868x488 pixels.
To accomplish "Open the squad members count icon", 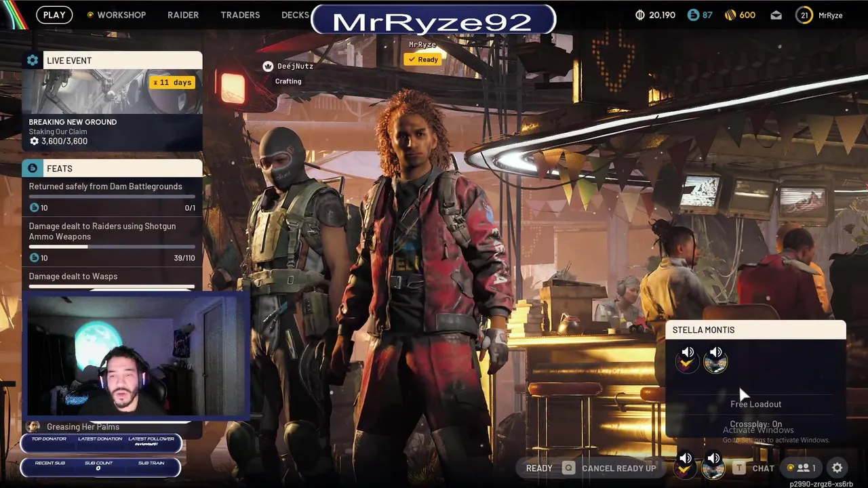I will coord(802,468).
